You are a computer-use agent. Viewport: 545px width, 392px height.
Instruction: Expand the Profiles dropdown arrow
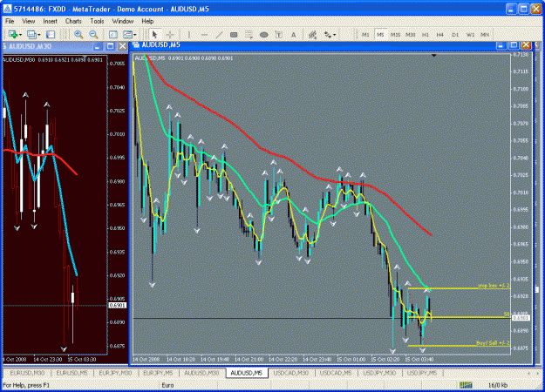click(38, 35)
